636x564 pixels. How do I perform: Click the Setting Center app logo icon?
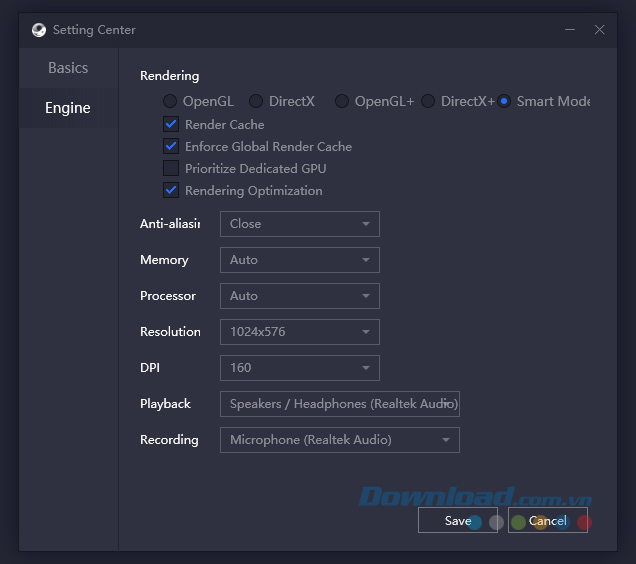(x=39, y=30)
